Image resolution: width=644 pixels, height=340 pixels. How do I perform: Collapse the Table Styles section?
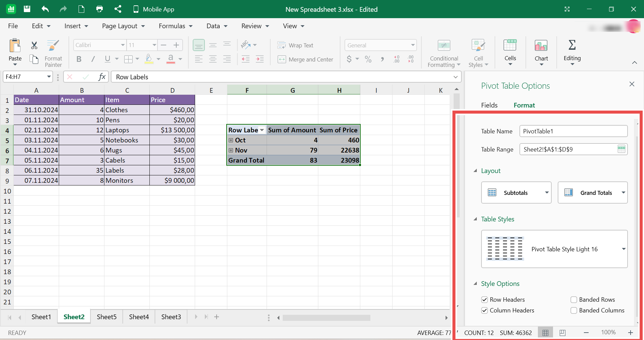475,219
